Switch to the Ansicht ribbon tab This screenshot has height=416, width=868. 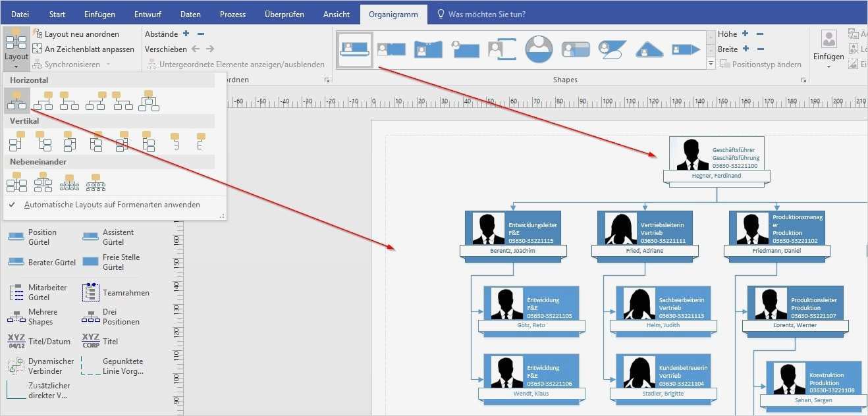click(x=336, y=13)
